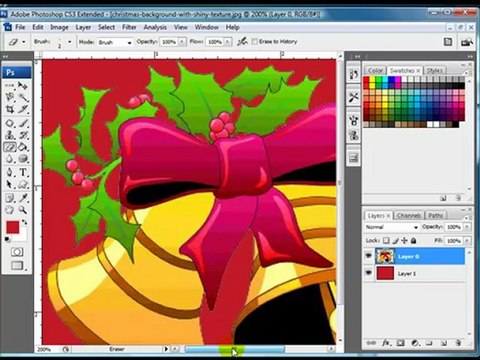Select the Crop tool

click(10, 109)
